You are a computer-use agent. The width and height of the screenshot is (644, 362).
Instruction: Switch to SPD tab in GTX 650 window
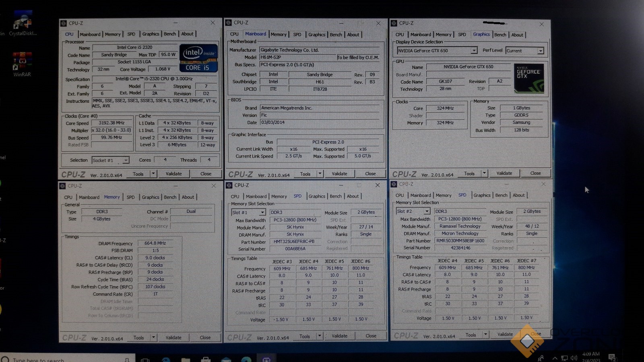462,35
